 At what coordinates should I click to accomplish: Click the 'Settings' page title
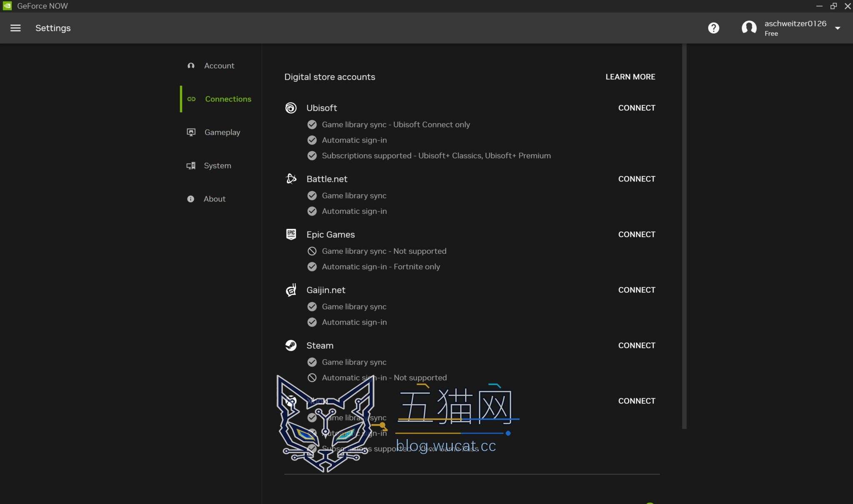53,28
